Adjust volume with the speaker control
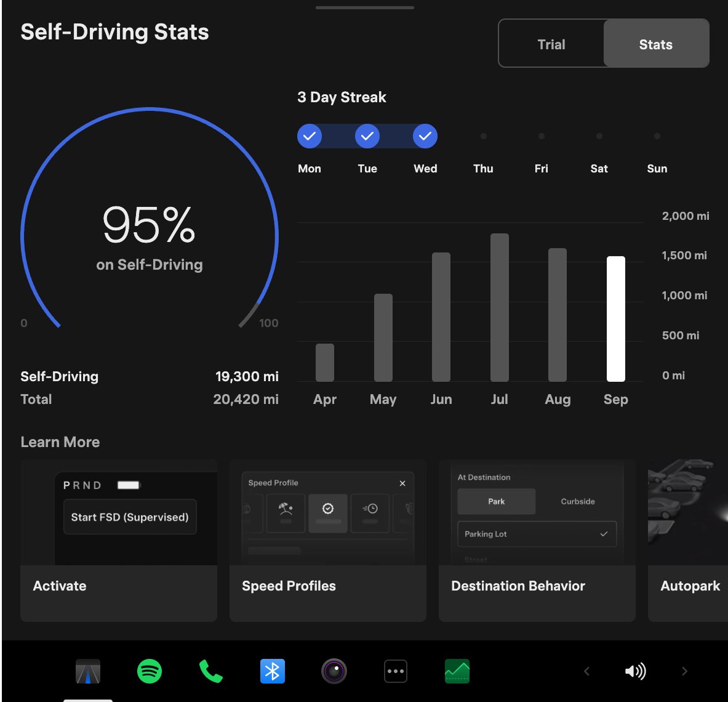The width and height of the screenshot is (728, 702). click(x=636, y=671)
